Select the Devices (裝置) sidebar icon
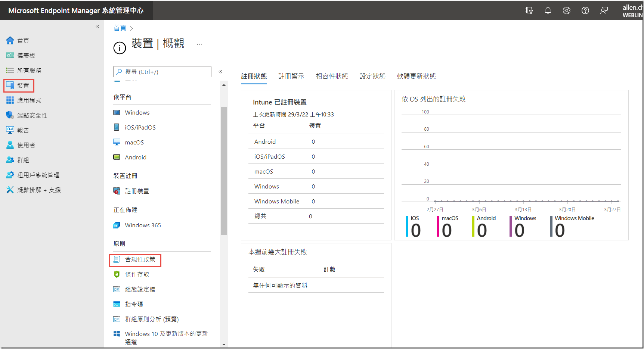Screen dimensions: 644x349 click(x=10, y=85)
